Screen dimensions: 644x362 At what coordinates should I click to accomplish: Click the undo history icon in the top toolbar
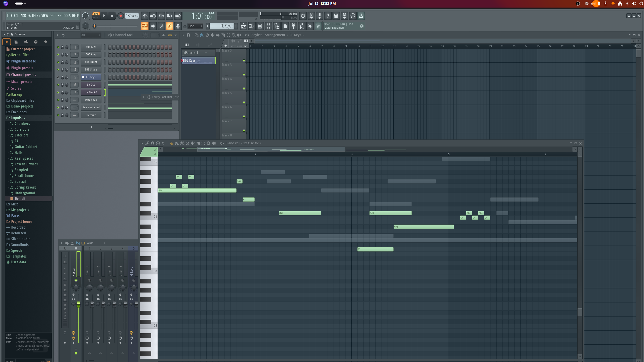tap(303, 16)
